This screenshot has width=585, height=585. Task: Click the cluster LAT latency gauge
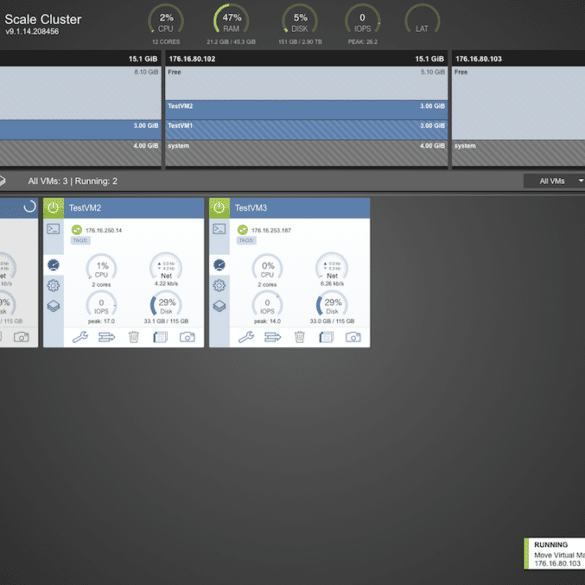point(422,20)
